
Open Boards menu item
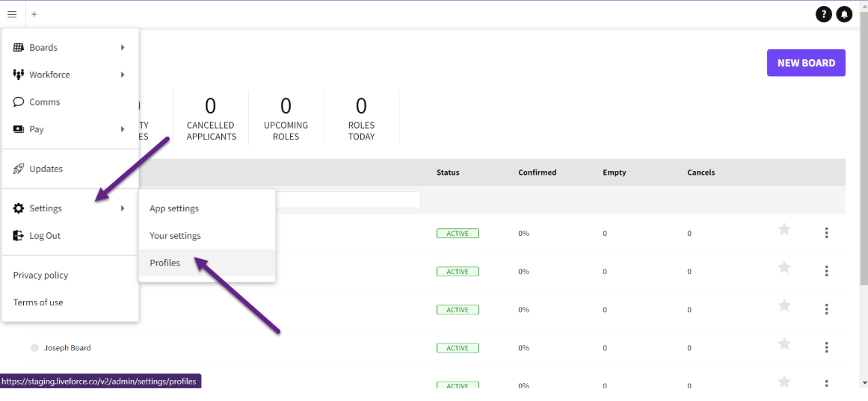(70, 48)
